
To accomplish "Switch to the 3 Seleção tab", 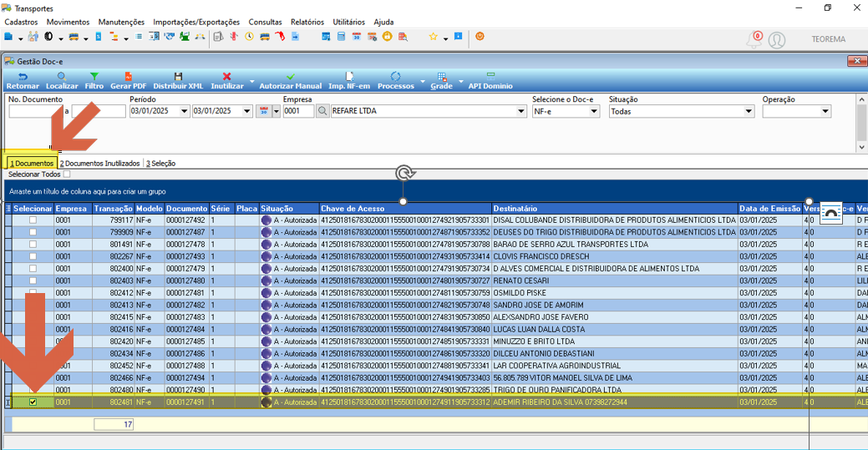I will [x=160, y=164].
